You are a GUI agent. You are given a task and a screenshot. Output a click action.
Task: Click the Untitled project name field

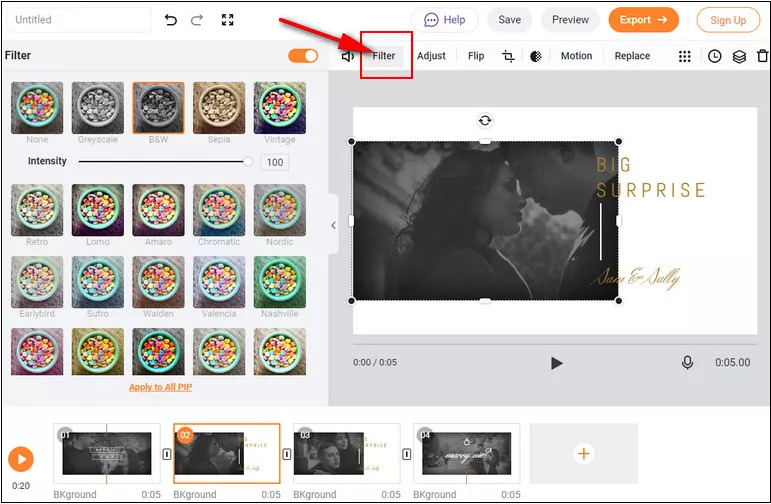click(79, 20)
